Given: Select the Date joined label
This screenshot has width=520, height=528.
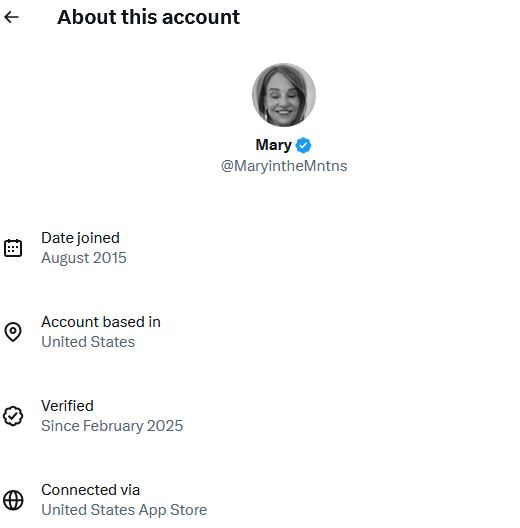Looking at the screenshot, I should coord(80,238).
